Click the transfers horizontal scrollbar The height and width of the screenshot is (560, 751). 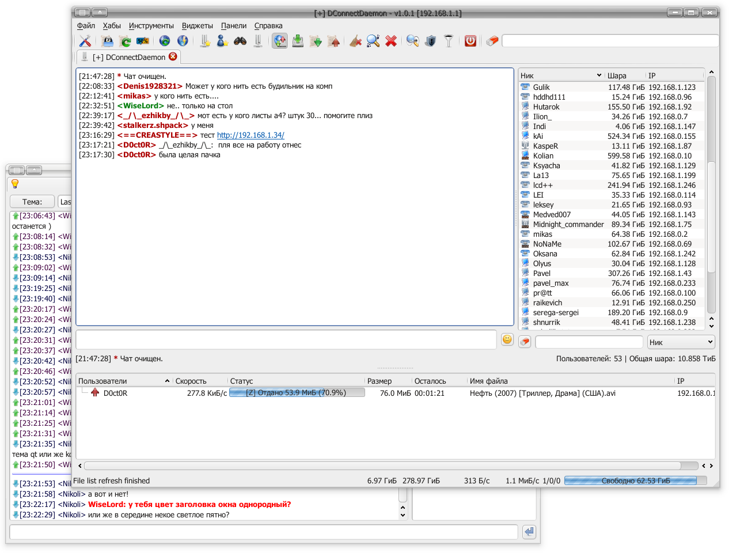[383, 466]
